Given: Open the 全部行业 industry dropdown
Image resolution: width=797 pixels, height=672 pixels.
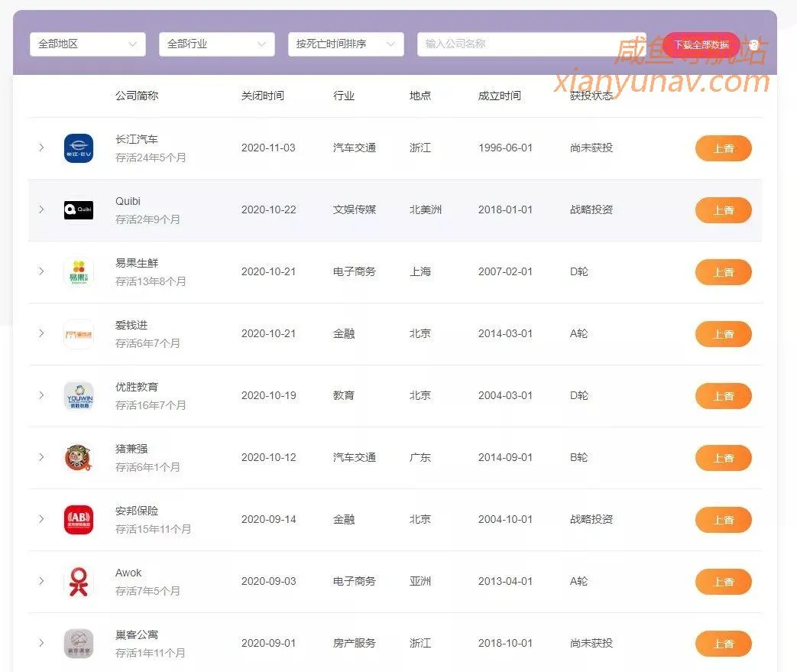Looking at the screenshot, I should coord(216,44).
